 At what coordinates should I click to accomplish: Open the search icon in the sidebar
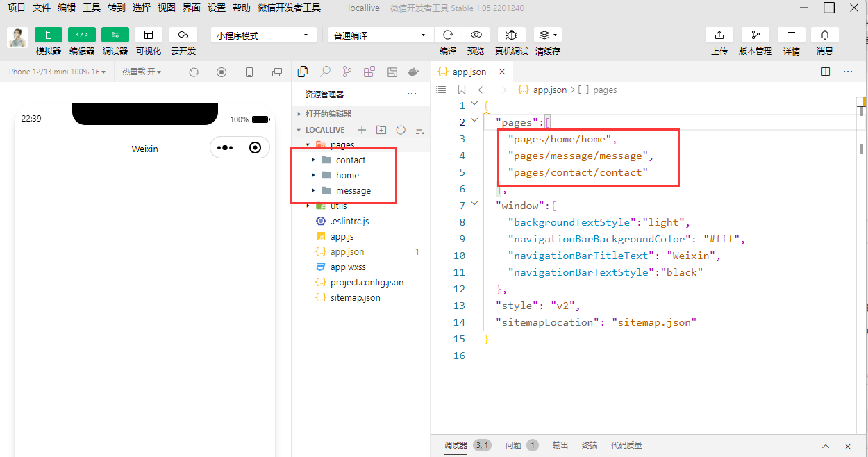point(325,72)
